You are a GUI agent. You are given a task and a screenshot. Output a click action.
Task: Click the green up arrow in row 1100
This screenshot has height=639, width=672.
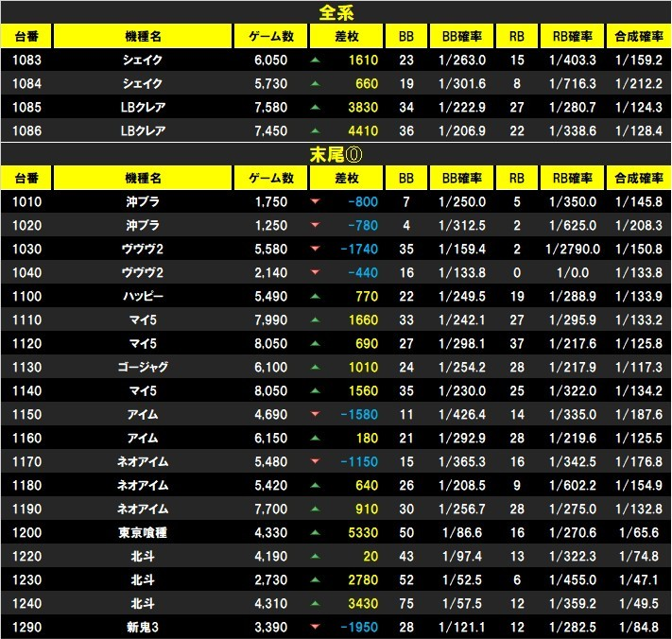315,296
